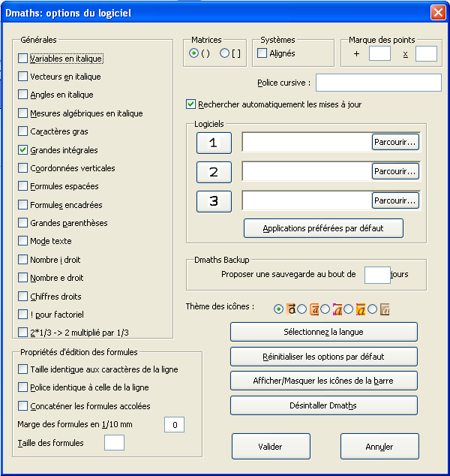Click Applications préférées par défaut button
This screenshot has width=450, height=476.
pos(323,228)
